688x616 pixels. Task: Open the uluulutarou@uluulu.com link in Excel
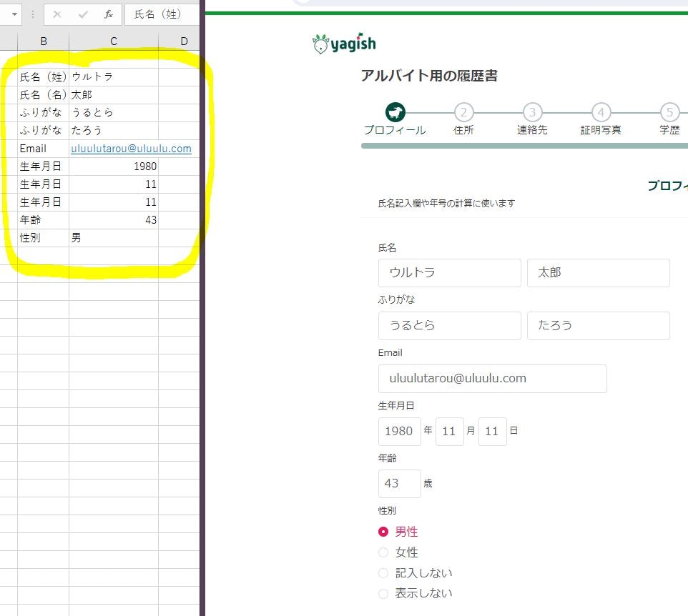click(131, 149)
